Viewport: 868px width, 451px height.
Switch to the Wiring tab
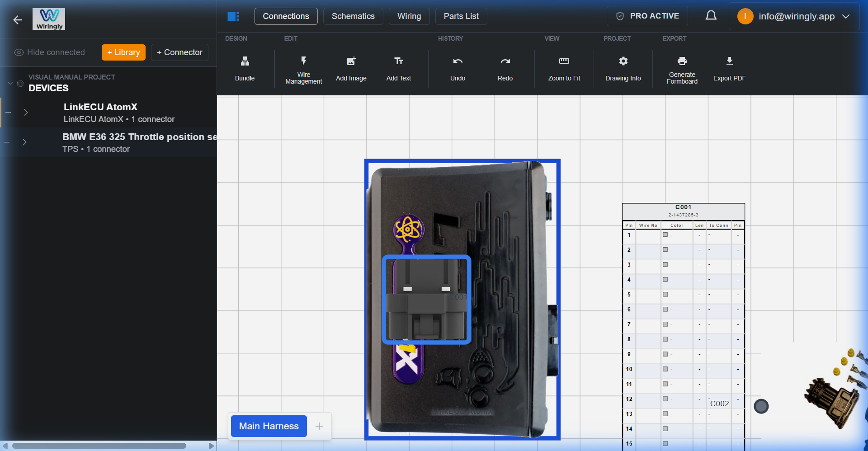point(409,16)
